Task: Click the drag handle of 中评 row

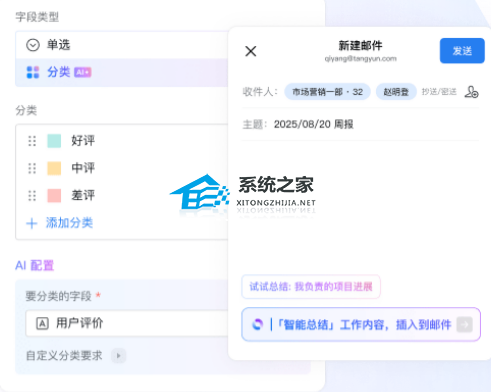Action: pos(32,168)
